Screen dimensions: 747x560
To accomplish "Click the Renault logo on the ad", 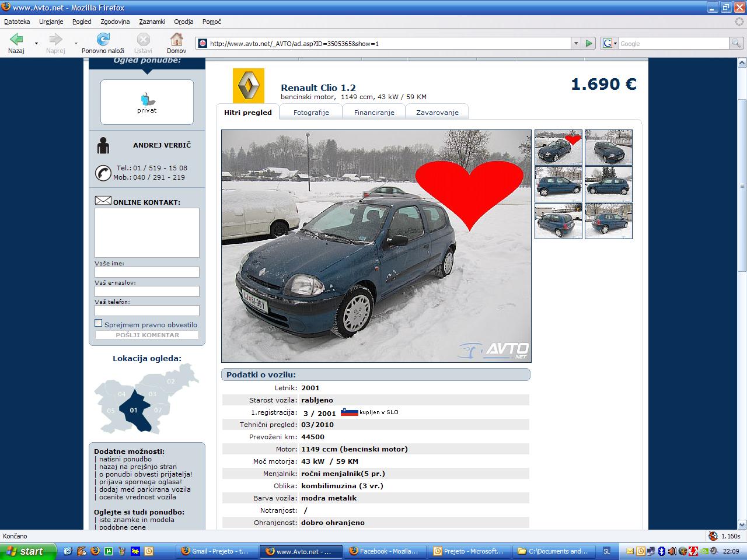I will pyautogui.click(x=249, y=85).
